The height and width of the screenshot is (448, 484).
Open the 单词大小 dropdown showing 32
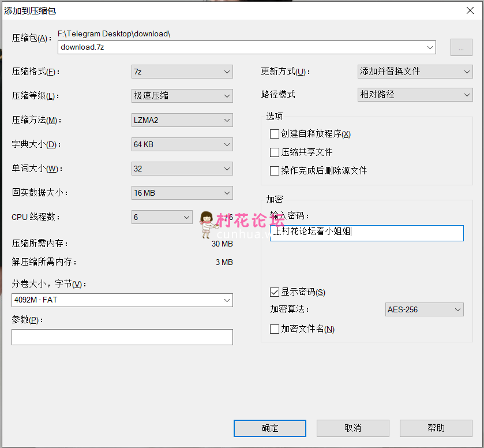(x=182, y=169)
